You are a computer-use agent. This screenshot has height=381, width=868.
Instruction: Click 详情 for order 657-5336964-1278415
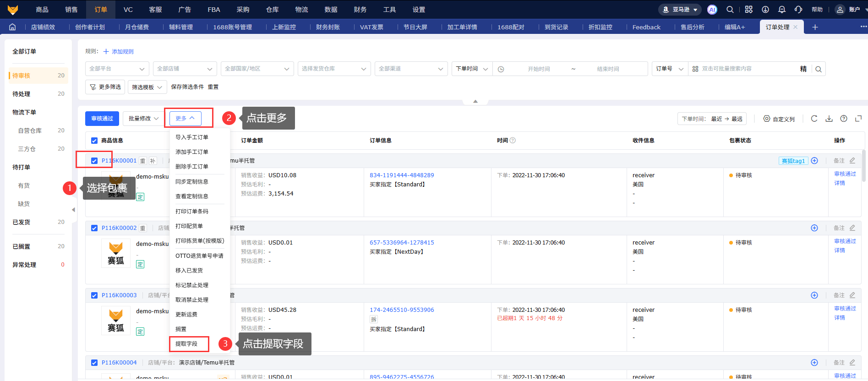840,250
